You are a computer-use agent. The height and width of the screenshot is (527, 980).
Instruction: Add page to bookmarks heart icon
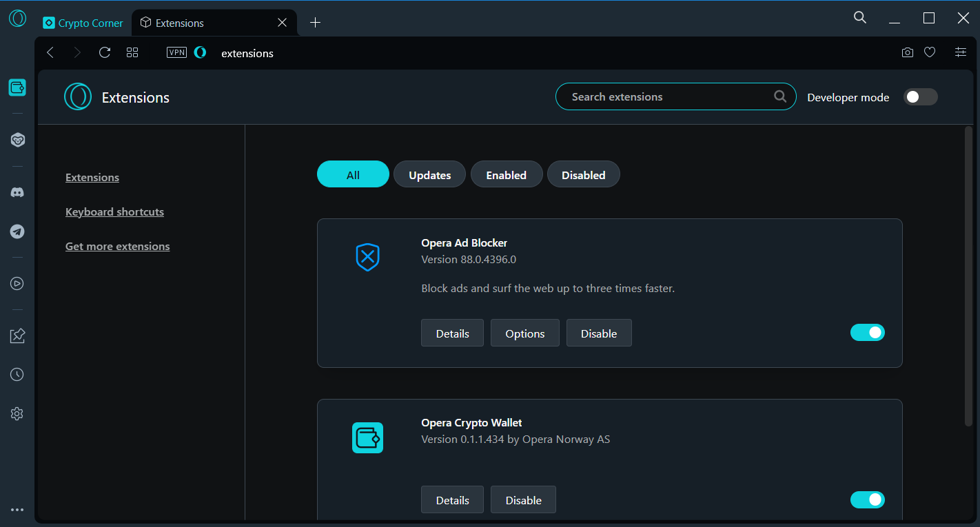(930, 52)
